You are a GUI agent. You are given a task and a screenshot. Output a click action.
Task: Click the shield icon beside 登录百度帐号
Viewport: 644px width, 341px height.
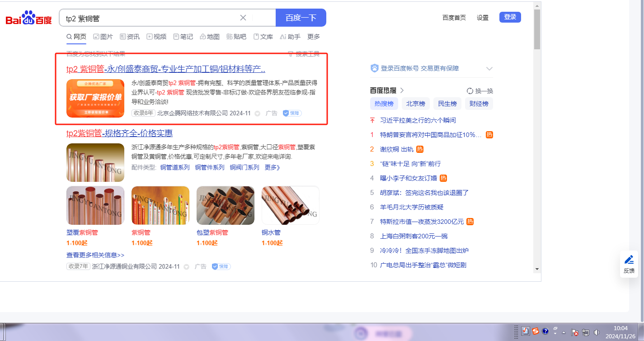[x=374, y=68]
